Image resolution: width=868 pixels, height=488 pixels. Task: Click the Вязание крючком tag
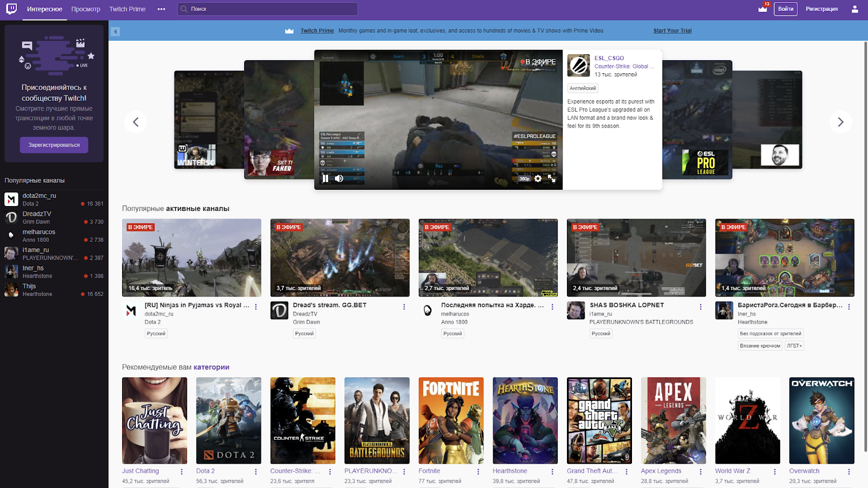760,345
